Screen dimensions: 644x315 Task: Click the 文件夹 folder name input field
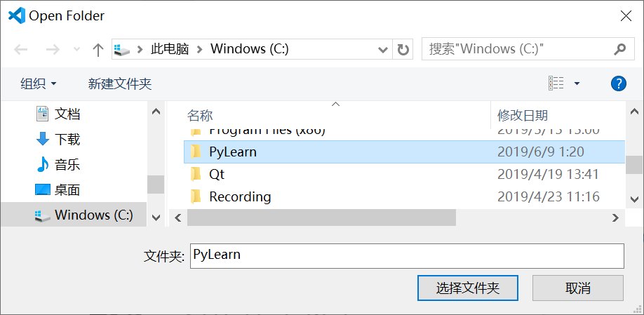[x=406, y=255]
